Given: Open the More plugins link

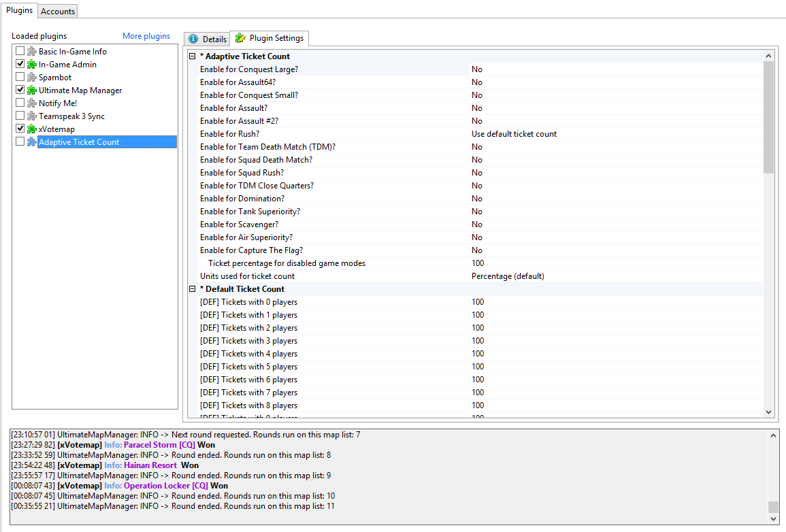Looking at the screenshot, I should (146, 36).
